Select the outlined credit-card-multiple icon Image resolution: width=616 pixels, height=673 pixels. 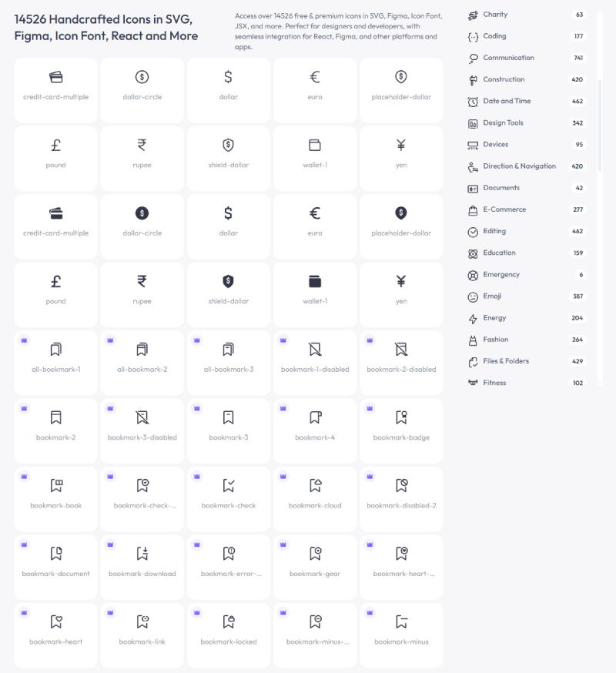[x=55, y=91]
